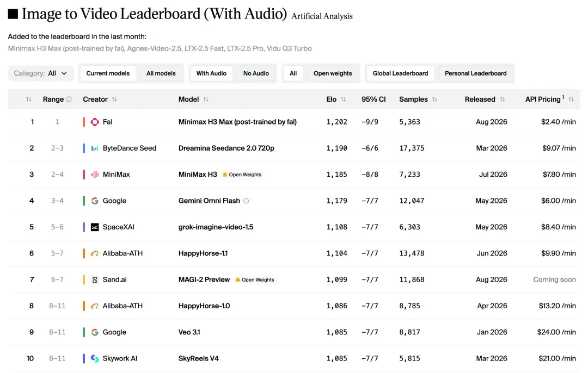Image resolution: width=588 pixels, height=373 pixels.
Task: Click the ByteDance Seed logo icon
Action: click(x=95, y=148)
